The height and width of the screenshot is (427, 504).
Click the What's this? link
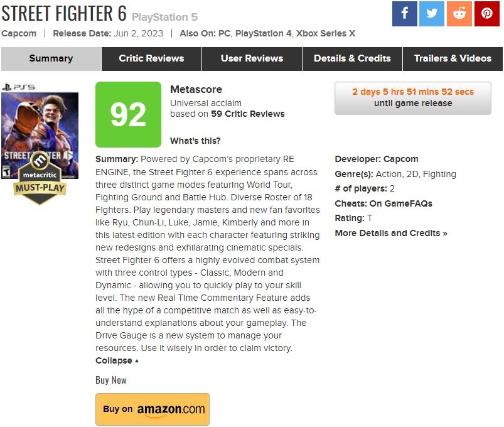pyautogui.click(x=195, y=141)
